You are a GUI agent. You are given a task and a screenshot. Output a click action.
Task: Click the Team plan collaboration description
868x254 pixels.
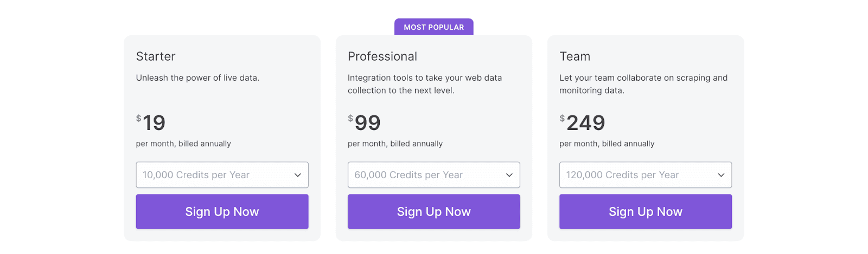tap(643, 84)
